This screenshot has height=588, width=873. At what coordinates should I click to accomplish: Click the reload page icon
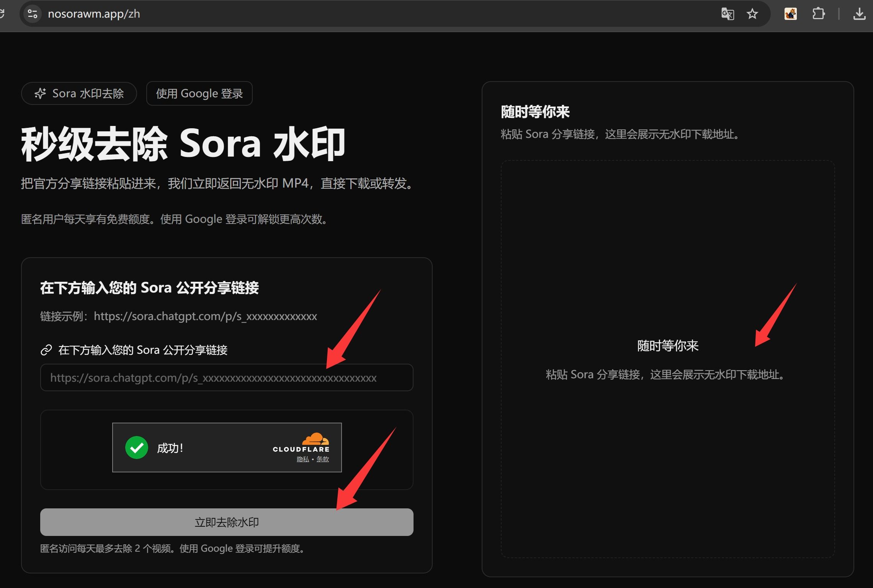tap(2, 14)
